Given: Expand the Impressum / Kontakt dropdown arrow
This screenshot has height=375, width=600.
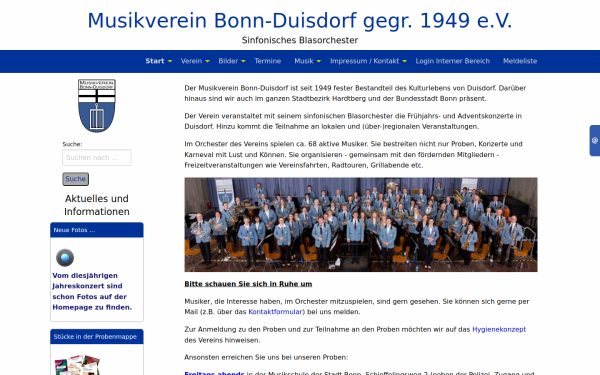Looking at the screenshot, I should [404, 61].
